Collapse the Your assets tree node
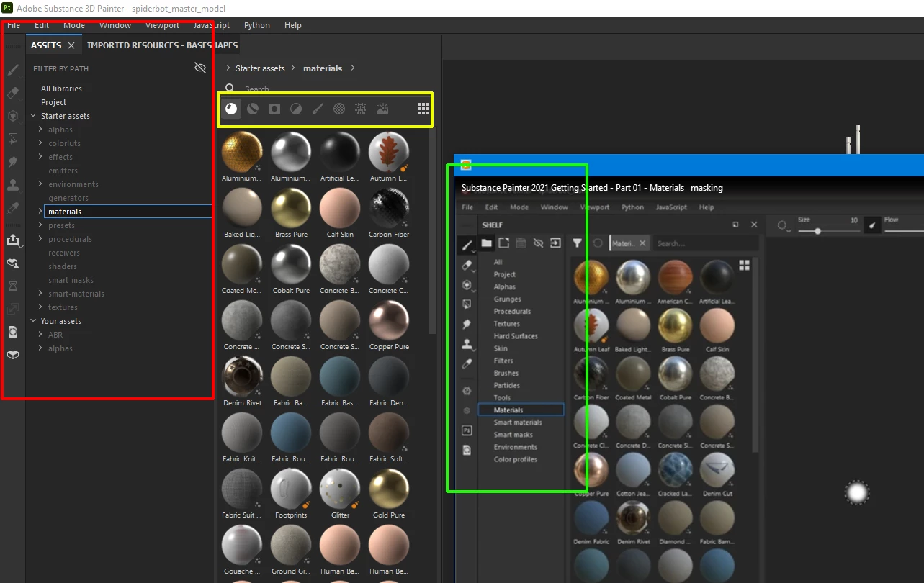The width and height of the screenshot is (924, 583). click(33, 321)
